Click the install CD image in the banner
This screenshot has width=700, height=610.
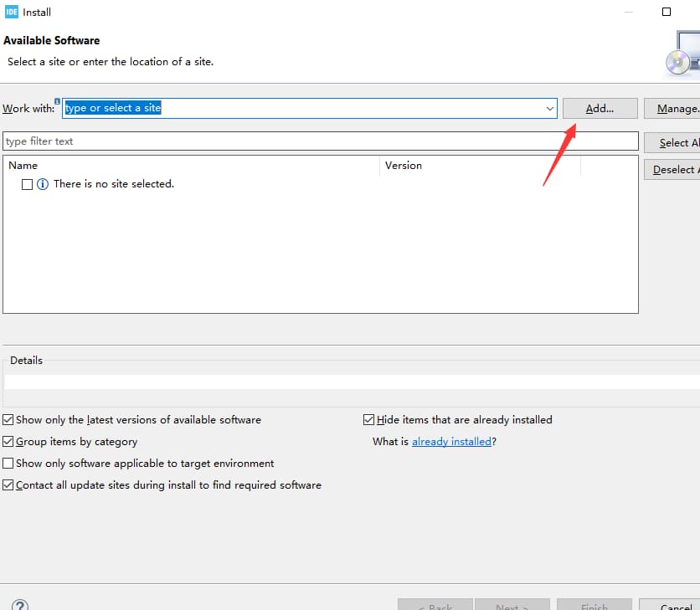679,60
